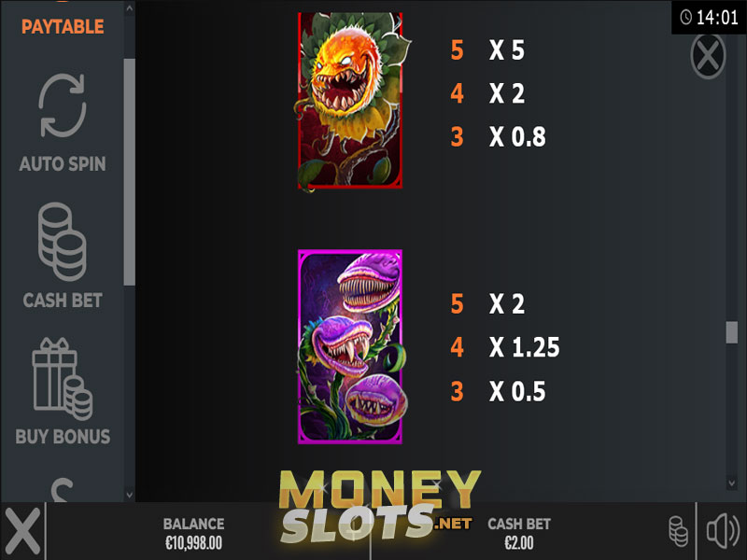The width and height of the screenshot is (747, 560).
Task: Open the Cash Bet coin stack icon
Action: pos(63,242)
